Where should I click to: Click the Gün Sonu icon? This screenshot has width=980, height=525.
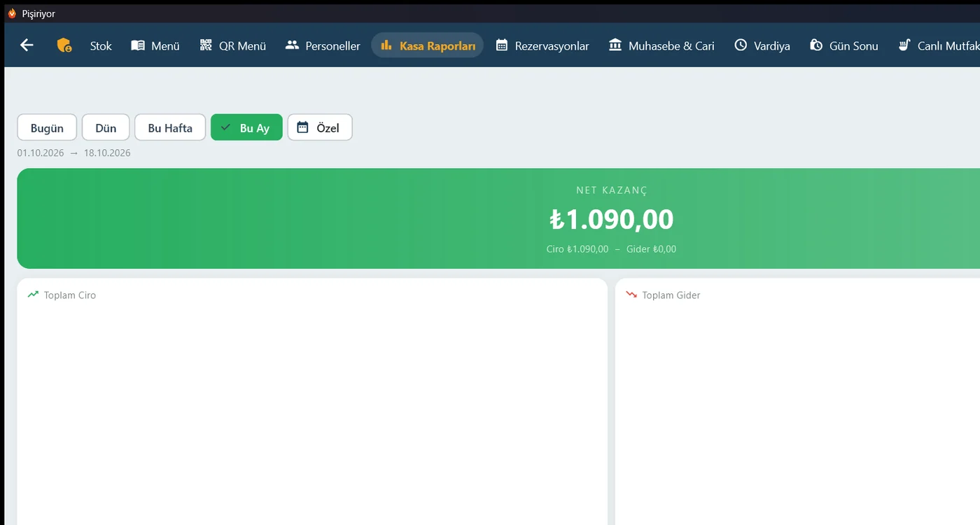point(816,45)
